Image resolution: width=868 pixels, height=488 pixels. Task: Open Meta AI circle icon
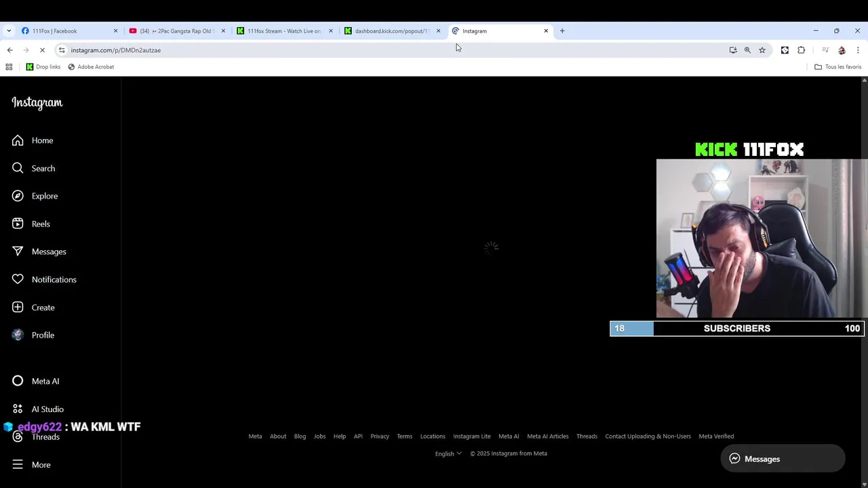click(18, 381)
